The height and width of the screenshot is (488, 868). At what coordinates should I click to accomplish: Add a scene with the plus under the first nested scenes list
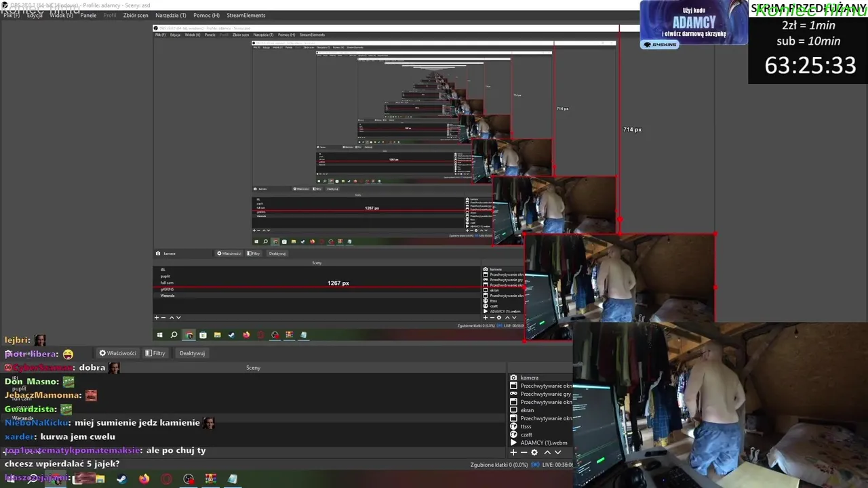click(x=157, y=317)
